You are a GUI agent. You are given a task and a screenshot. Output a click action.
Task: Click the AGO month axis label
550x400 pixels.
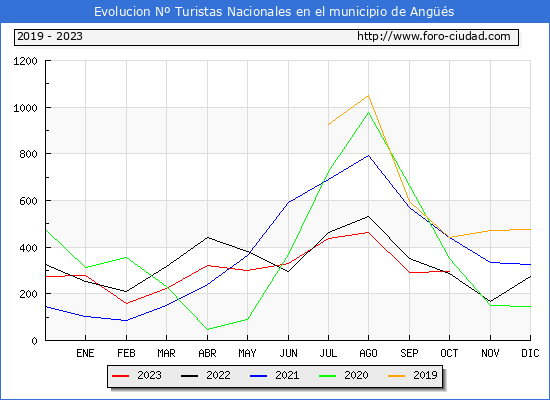[x=368, y=353]
